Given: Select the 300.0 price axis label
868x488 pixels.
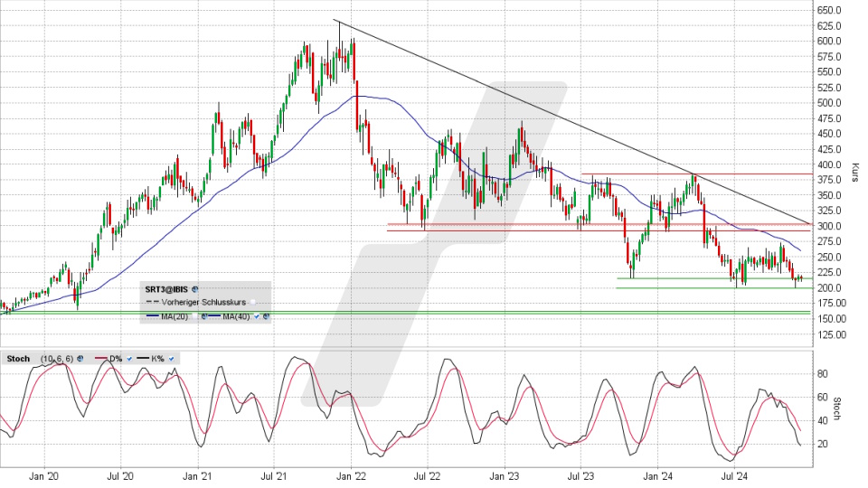Looking at the screenshot, I should pos(829,226).
